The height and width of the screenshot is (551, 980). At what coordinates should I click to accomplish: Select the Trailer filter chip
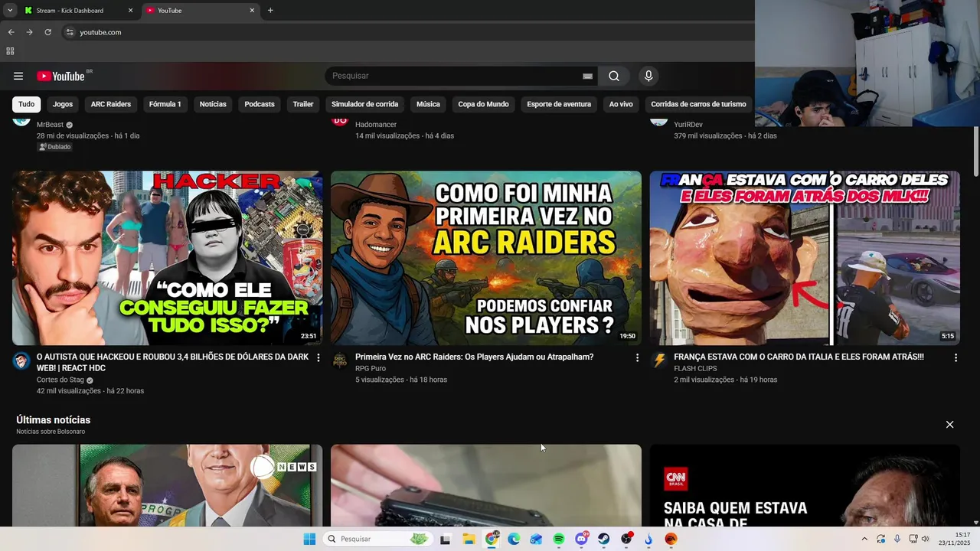[x=303, y=104]
